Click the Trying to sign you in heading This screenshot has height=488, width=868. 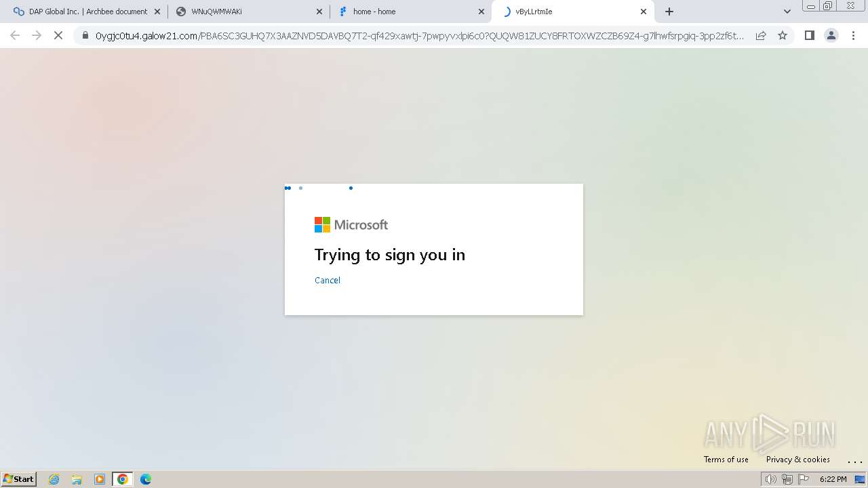click(x=390, y=255)
